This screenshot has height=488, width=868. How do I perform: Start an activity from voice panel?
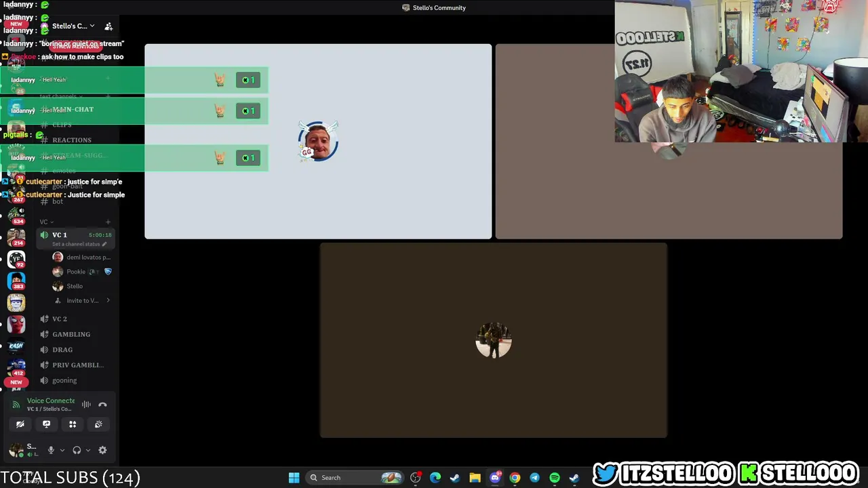[73, 424]
